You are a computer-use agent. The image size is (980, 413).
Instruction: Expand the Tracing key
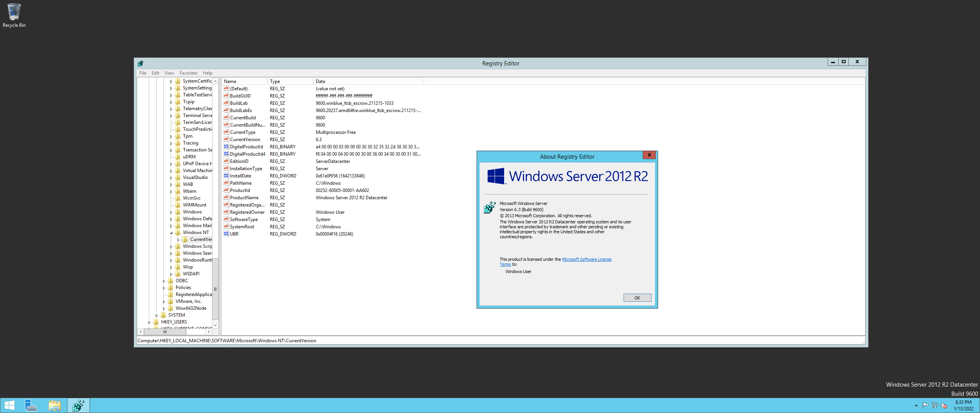pyautogui.click(x=171, y=143)
